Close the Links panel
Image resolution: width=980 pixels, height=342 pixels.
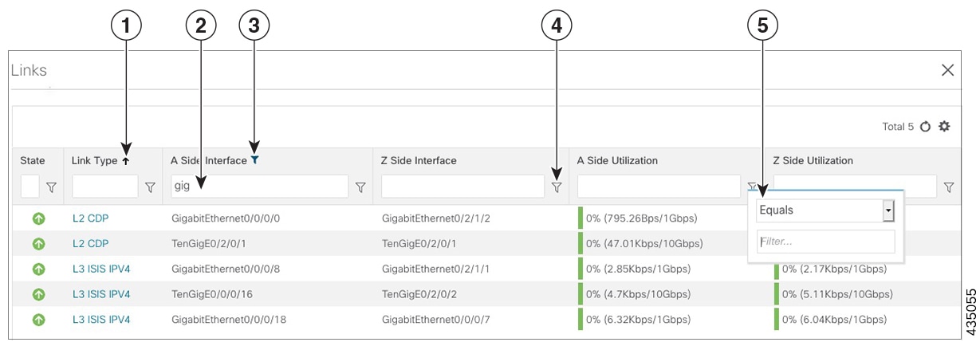point(947,70)
